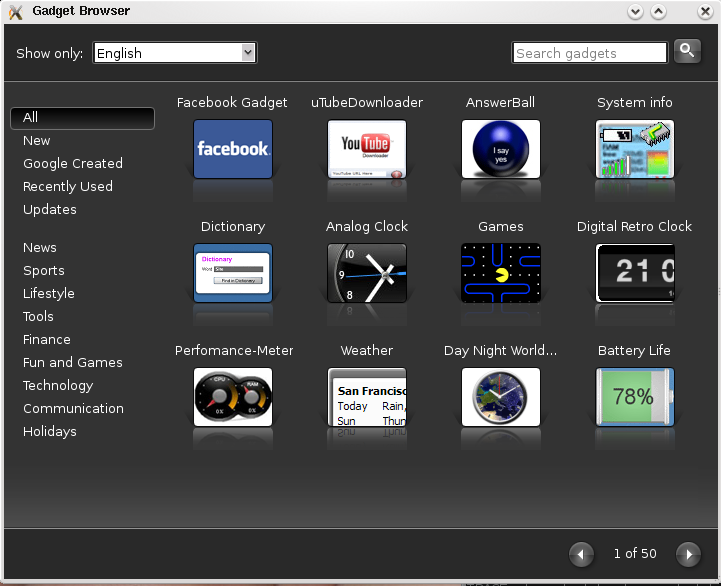View Recently Used gadgets

[68, 187]
